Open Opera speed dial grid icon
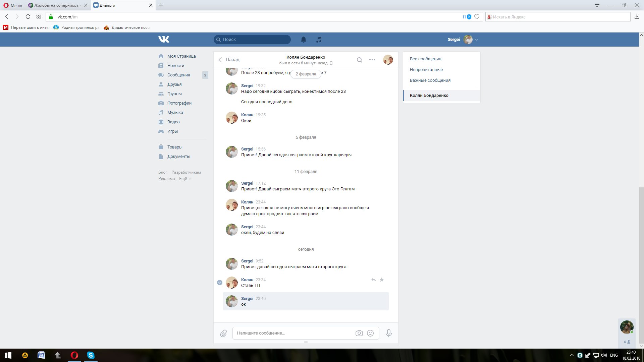The height and width of the screenshot is (362, 644). (x=39, y=17)
